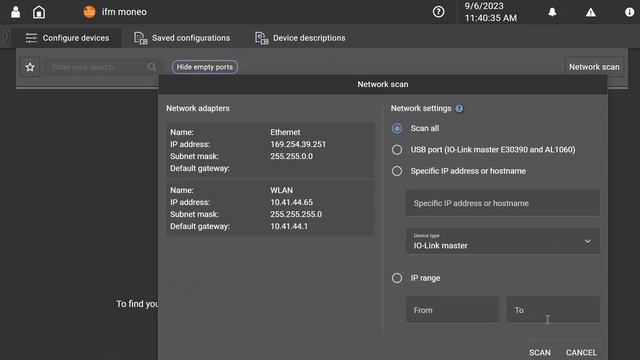Click the default gateway 10.41.44.1
The width and height of the screenshot is (640, 360).
click(x=289, y=226)
